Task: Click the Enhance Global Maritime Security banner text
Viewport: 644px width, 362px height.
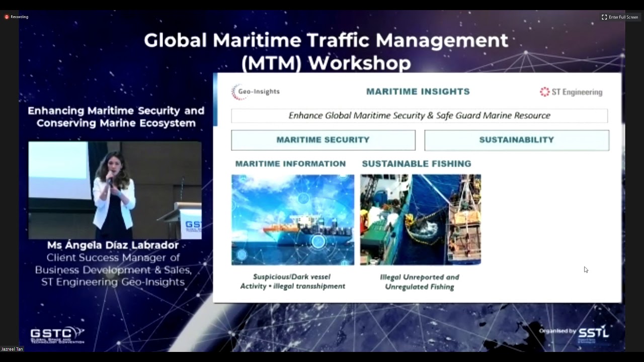Action: 420,116
